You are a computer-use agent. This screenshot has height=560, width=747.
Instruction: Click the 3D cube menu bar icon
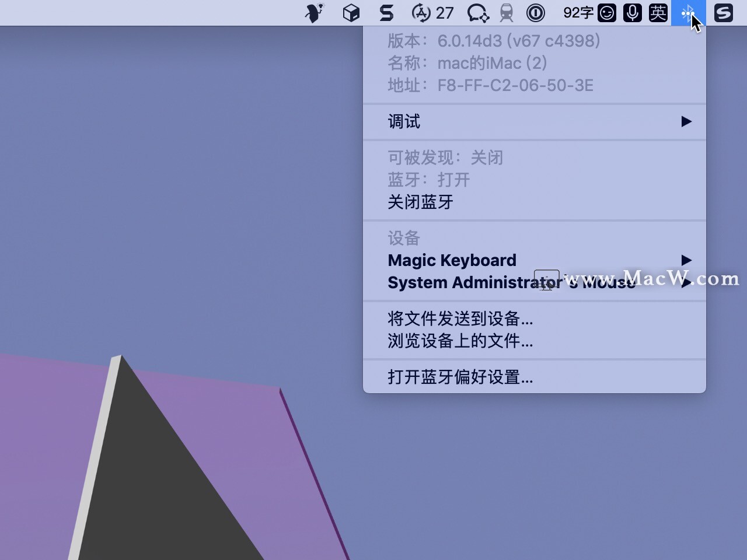(351, 12)
